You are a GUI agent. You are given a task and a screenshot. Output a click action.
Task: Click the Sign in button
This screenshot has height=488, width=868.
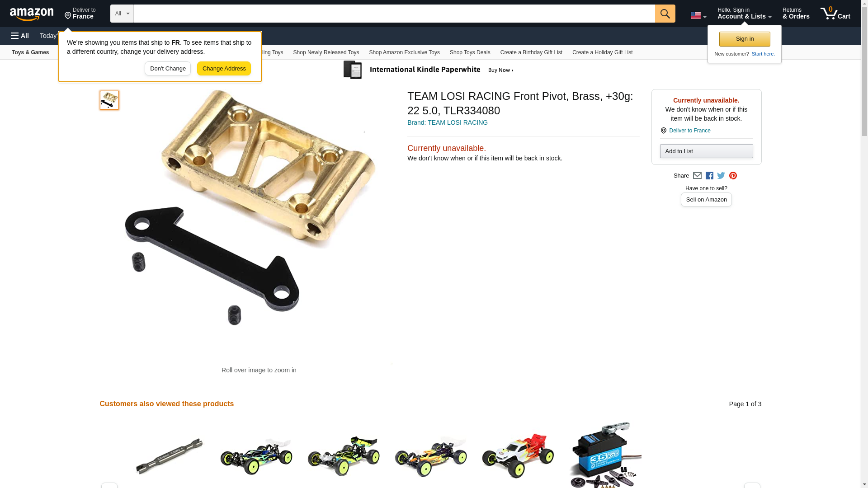click(x=745, y=39)
